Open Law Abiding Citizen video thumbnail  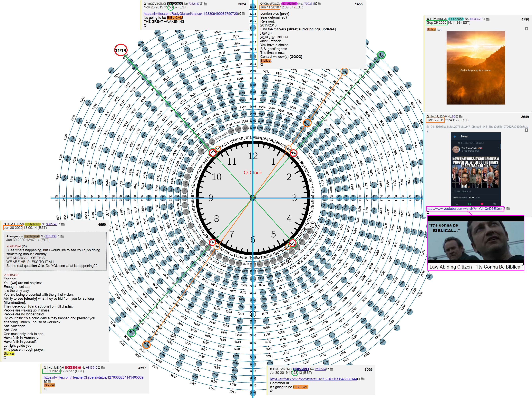[x=476, y=242]
